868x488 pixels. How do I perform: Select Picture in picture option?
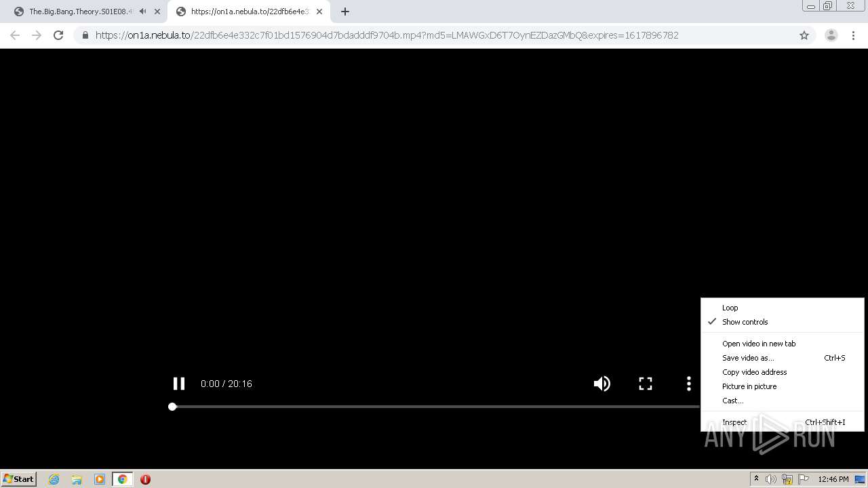(783, 386)
